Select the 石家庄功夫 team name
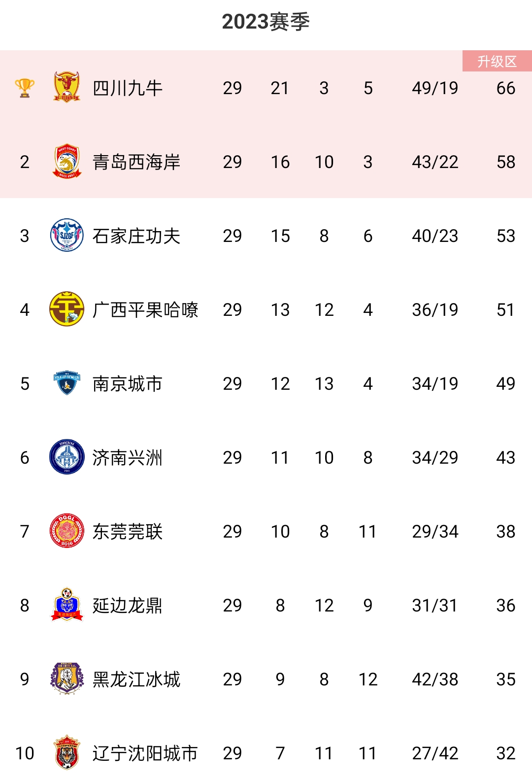The height and width of the screenshot is (781, 532). coord(136,236)
